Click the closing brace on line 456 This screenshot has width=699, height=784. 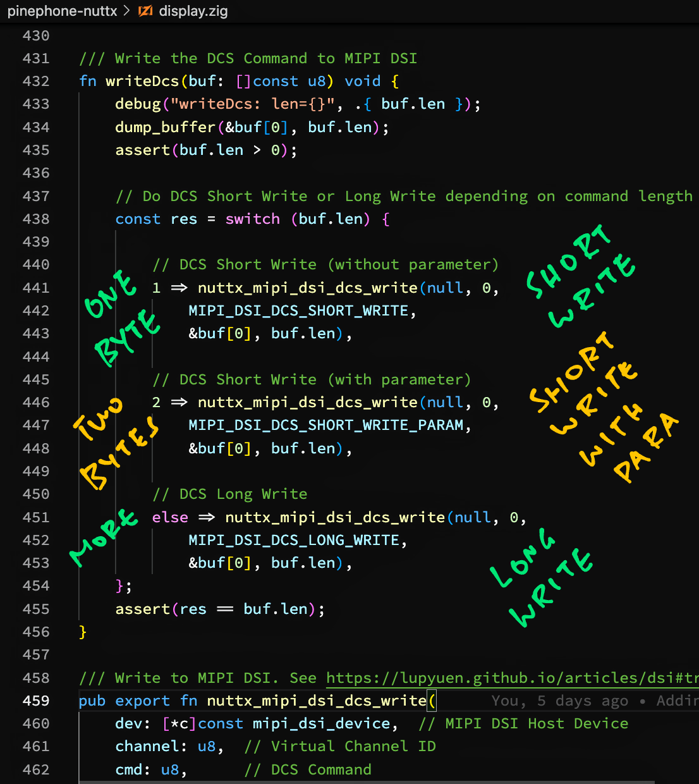[x=83, y=632]
